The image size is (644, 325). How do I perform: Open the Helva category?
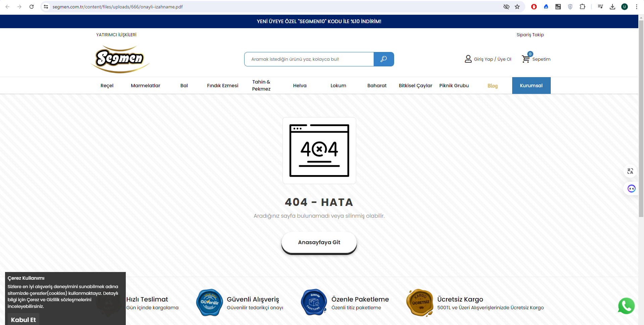pyautogui.click(x=300, y=86)
